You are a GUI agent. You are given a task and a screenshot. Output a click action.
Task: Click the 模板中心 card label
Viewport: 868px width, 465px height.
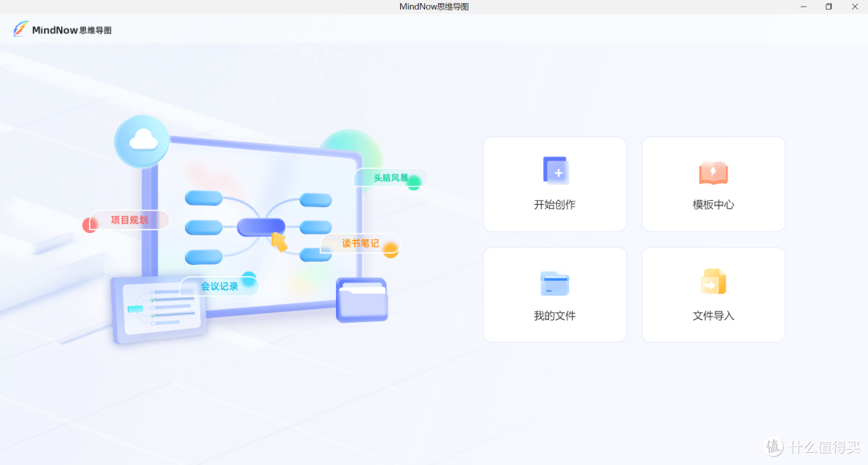click(713, 205)
